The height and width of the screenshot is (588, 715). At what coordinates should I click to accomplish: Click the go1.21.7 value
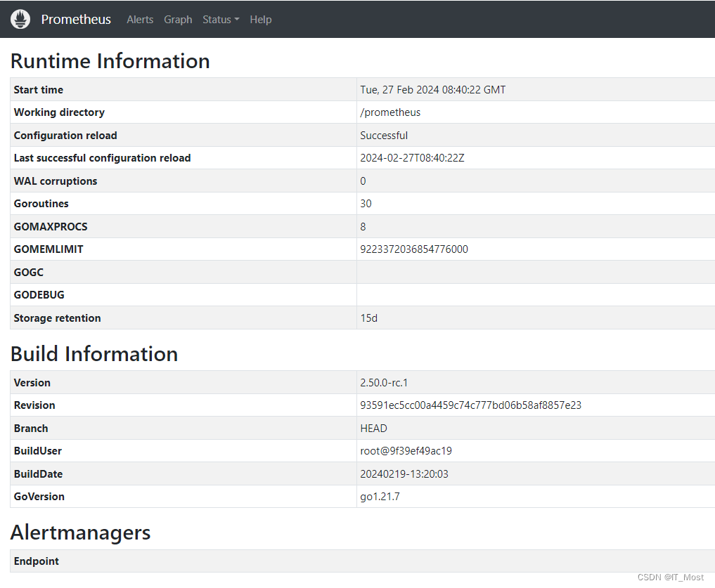(x=380, y=497)
